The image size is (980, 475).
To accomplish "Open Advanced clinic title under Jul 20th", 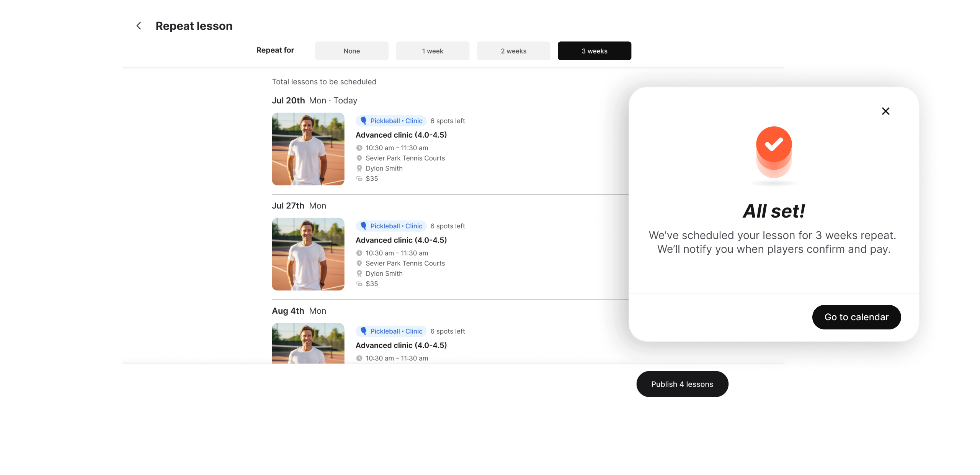I will coord(401,135).
